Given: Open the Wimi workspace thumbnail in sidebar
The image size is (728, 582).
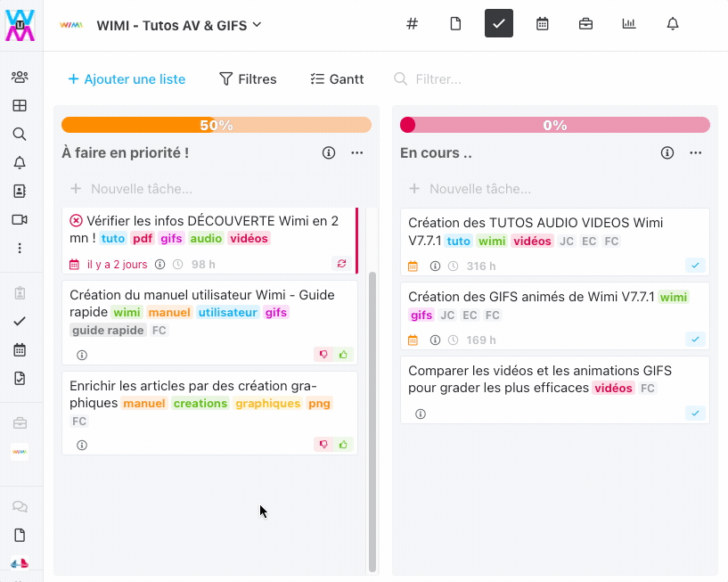Looking at the screenshot, I should (20, 452).
